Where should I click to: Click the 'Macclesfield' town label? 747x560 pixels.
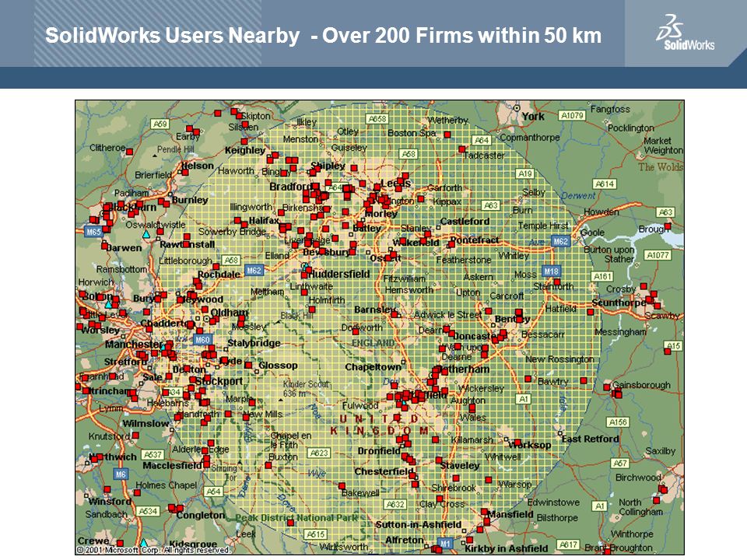pos(172,465)
